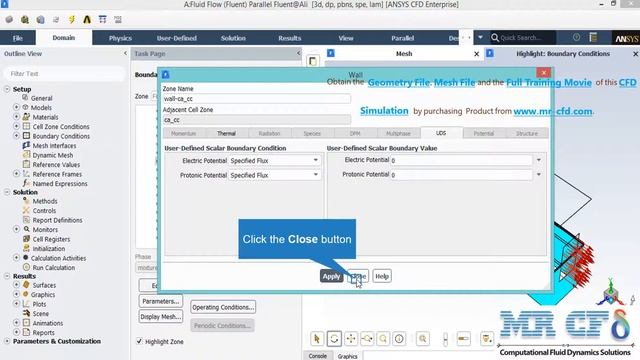640x360 pixels.
Task: Click the Electric Potential boundary value input
Action: pos(462,160)
